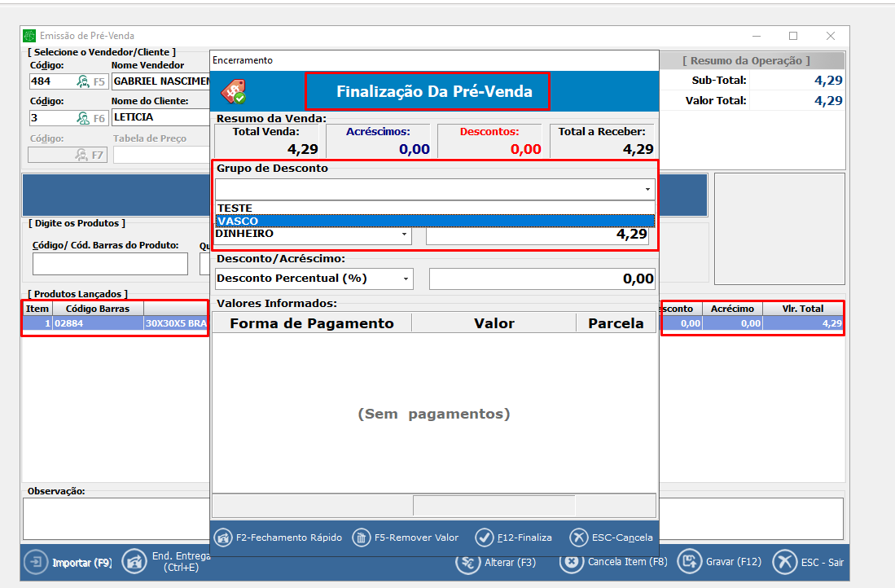This screenshot has height=588, width=895.
Task: Click the F12-Finaliza button
Action: pos(514,538)
